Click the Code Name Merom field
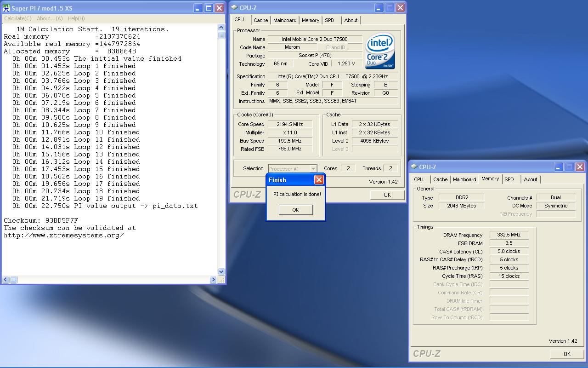 coord(292,47)
